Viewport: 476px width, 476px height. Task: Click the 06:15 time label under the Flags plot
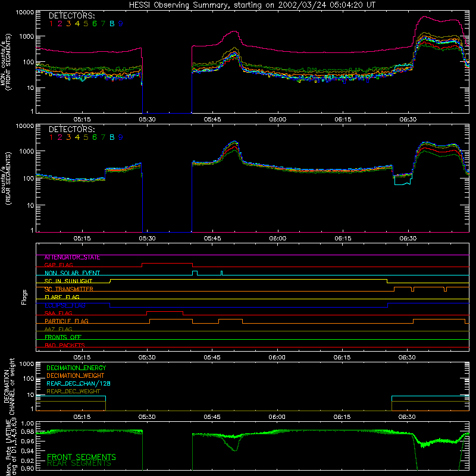click(342, 358)
